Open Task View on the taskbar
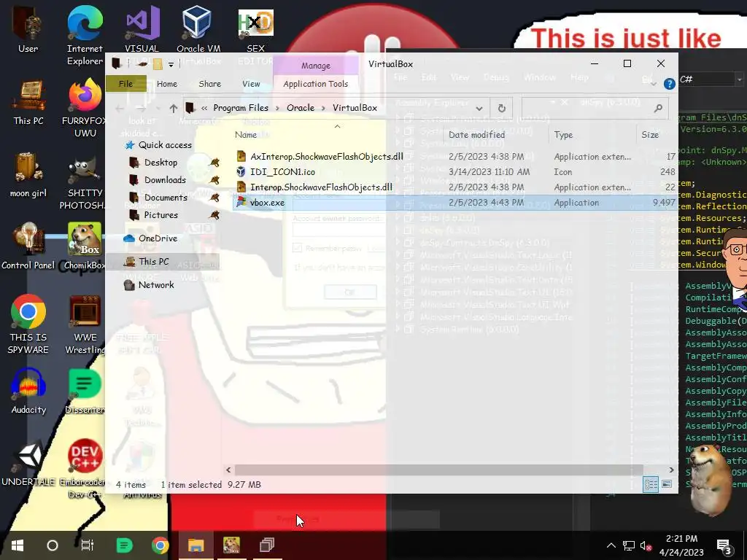Screen dimensions: 747x560 click(x=88, y=545)
